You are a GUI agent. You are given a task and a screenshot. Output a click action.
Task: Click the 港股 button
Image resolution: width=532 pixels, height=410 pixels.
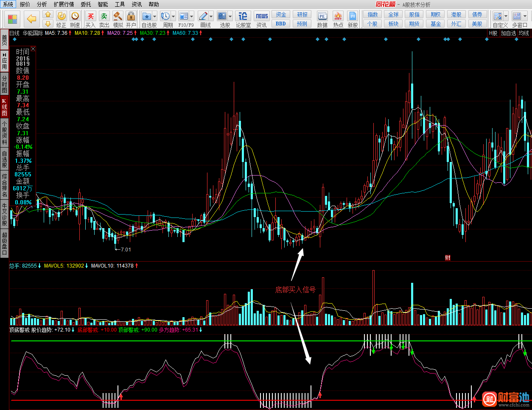[x=456, y=14]
